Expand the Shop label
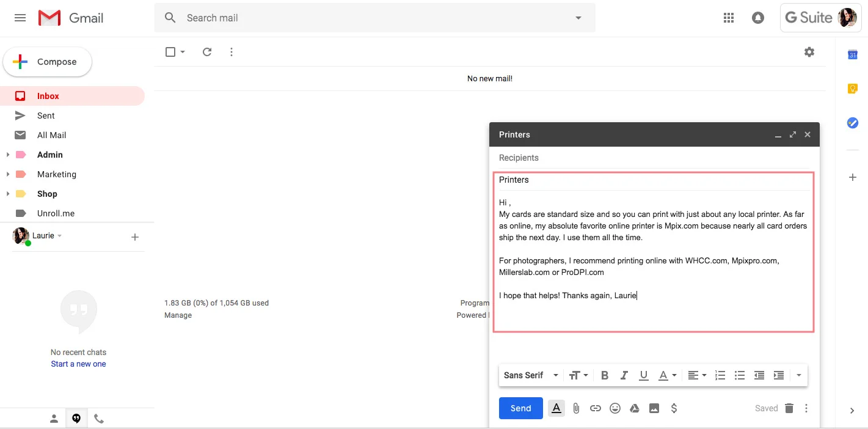The height and width of the screenshot is (429, 868). pos(8,194)
